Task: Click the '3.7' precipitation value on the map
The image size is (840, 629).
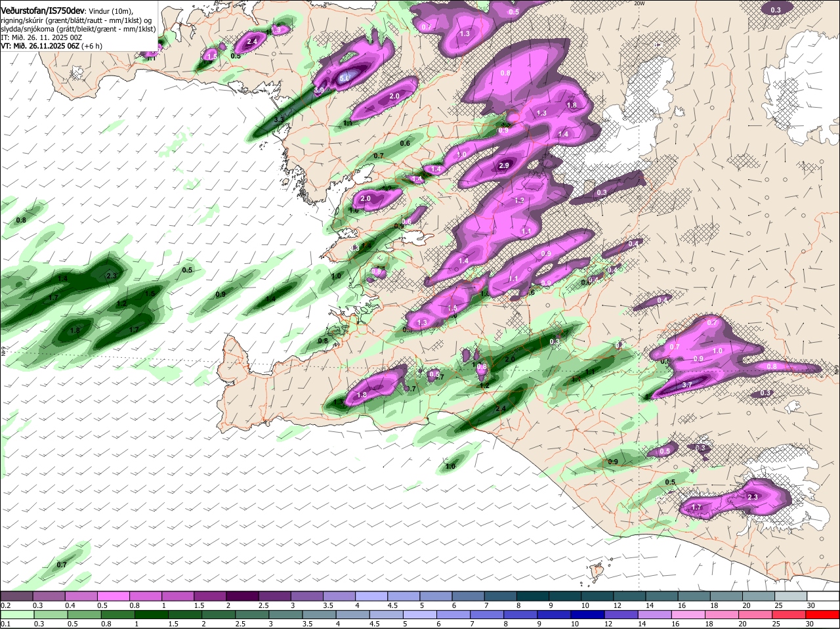Action: click(x=687, y=385)
